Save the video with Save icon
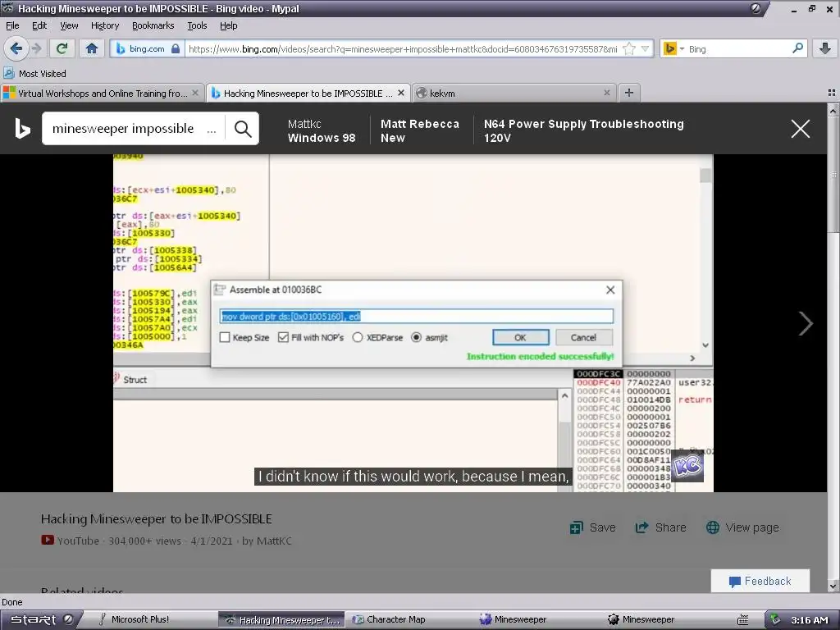 tap(592, 527)
